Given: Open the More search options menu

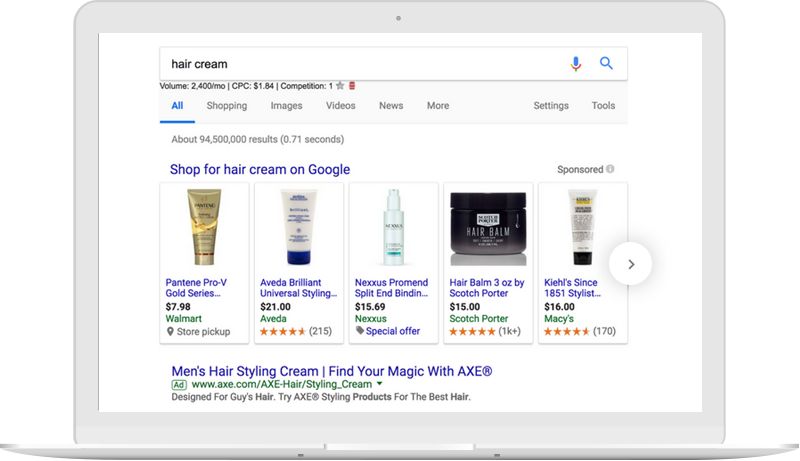Looking at the screenshot, I should click(438, 106).
